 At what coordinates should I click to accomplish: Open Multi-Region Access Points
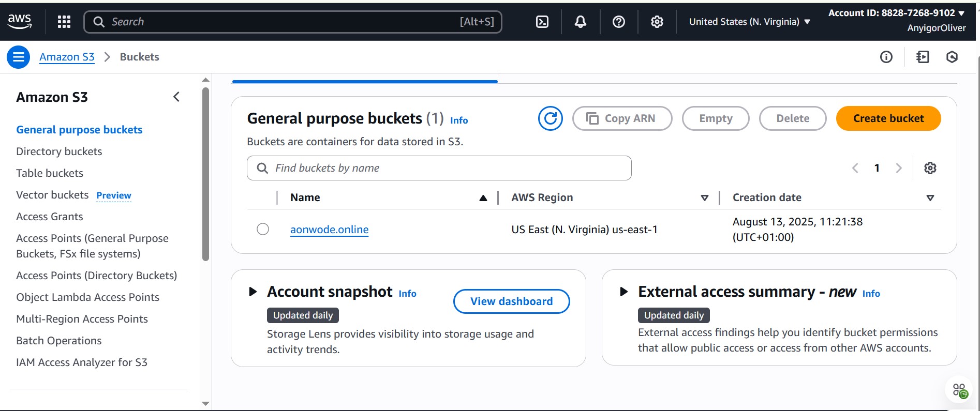pyautogui.click(x=82, y=319)
